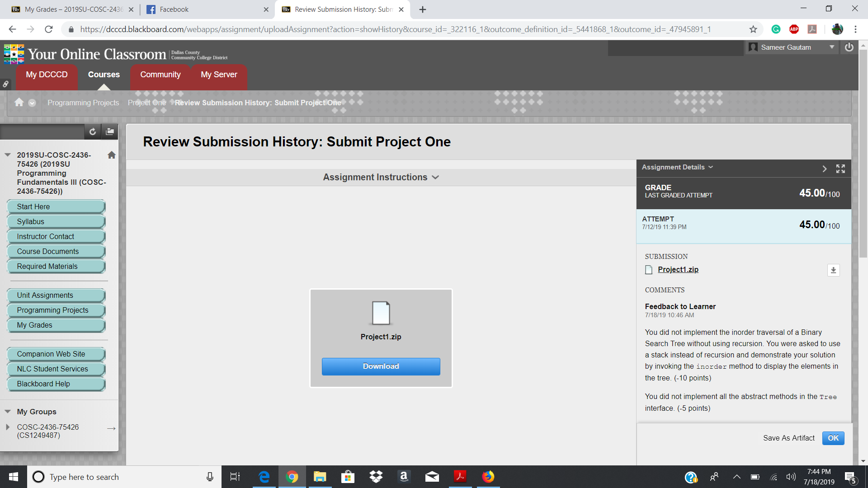The image size is (868, 488).
Task: Open course menu folder view icon
Action: pyautogui.click(x=110, y=131)
